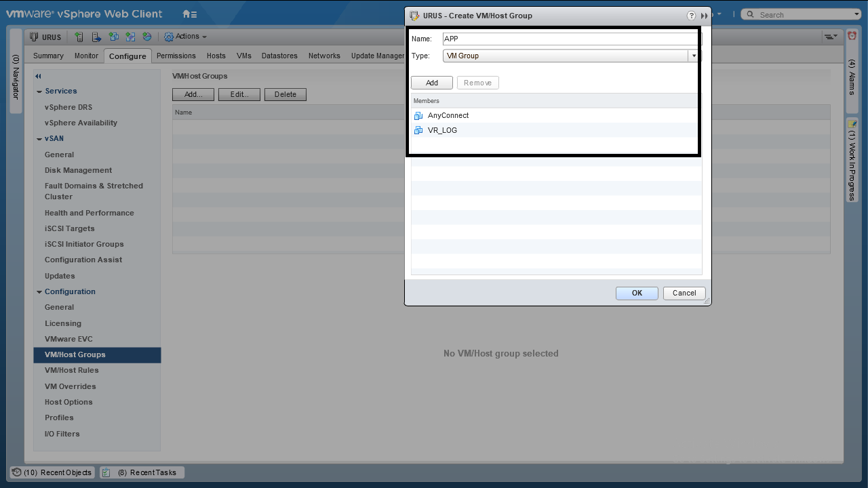Collapse the vSAN section in sidebar
Image resolution: width=868 pixels, height=488 pixels.
39,139
